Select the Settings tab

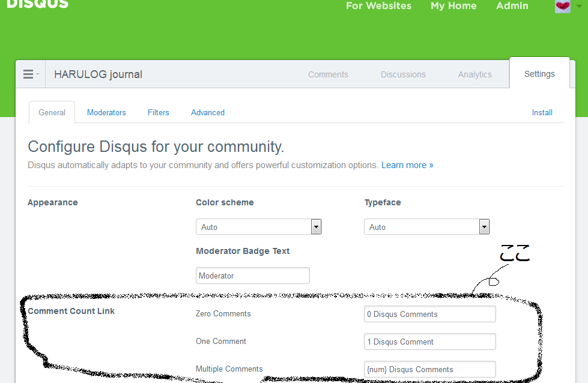click(x=539, y=74)
